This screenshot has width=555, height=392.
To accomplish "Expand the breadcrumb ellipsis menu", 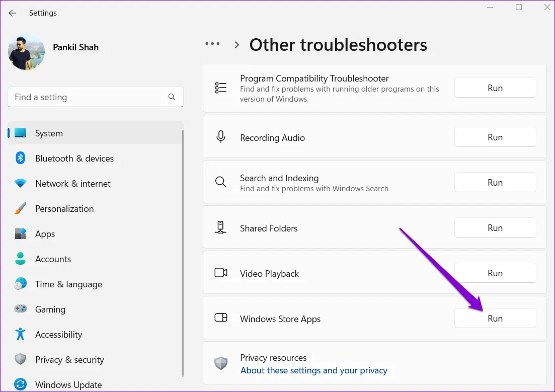I will 212,44.
